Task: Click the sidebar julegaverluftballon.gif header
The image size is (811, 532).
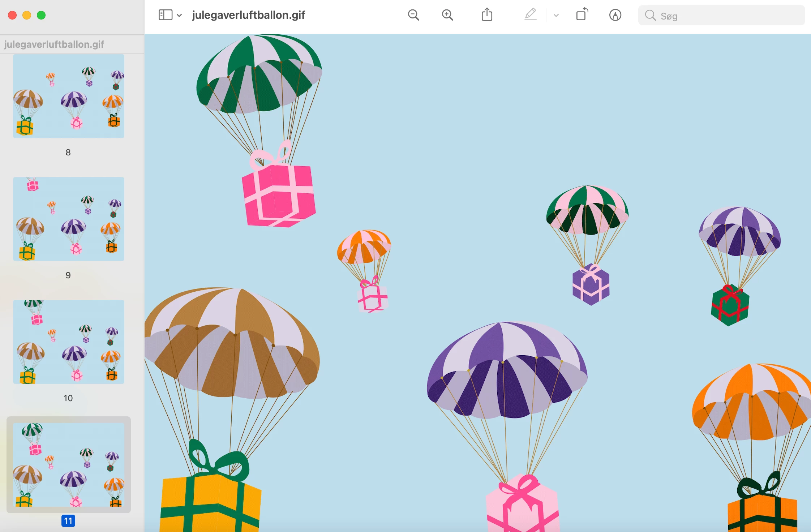Action: (x=54, y=44)
